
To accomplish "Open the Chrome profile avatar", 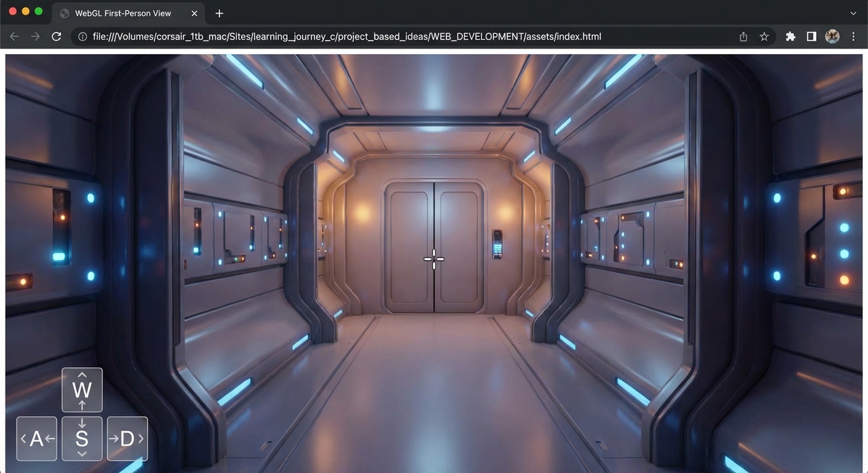I will pos(832,36).
